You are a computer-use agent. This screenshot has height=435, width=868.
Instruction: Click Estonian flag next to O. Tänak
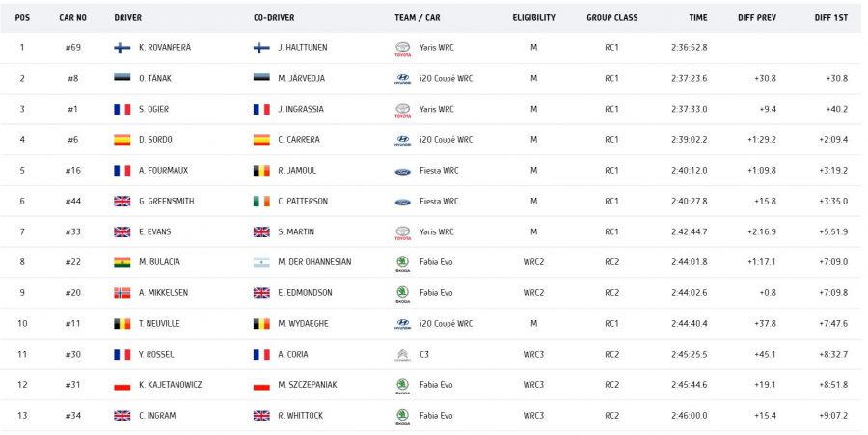pyautogui.click(x=122, y=78)
